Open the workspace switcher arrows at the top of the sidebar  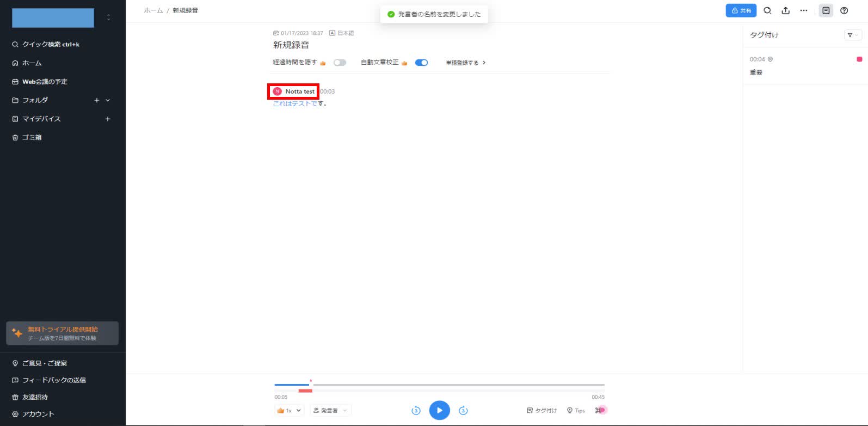pos(108,17)
